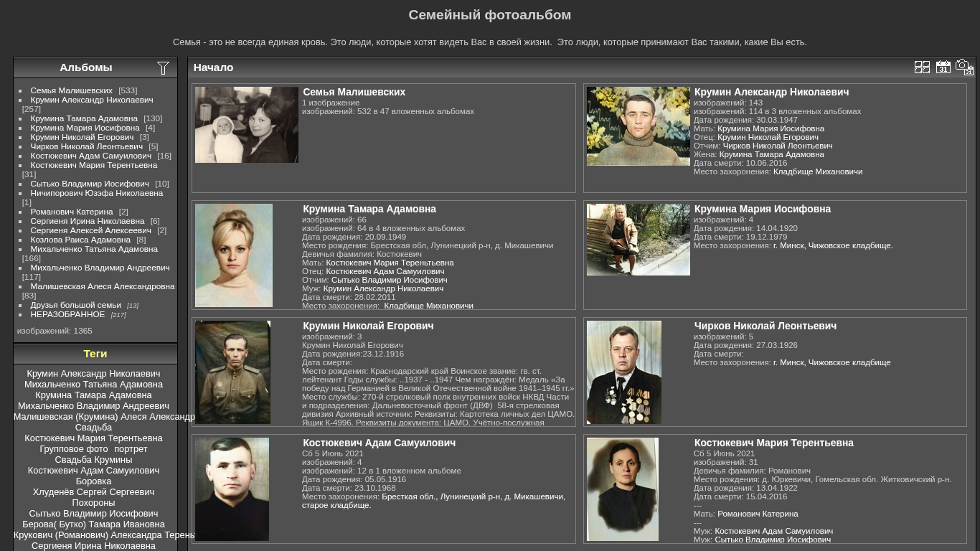Select the Малишевская (Крумина) Алеся tag
This screenshot has width=980, height=551.
click(x=104, y=417)
